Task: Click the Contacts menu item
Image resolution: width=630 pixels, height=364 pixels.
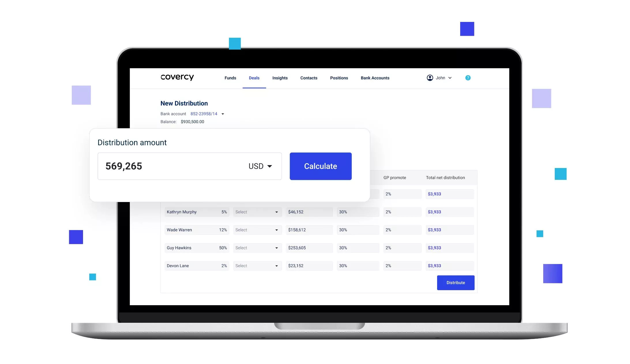Action: click(309, 78)
